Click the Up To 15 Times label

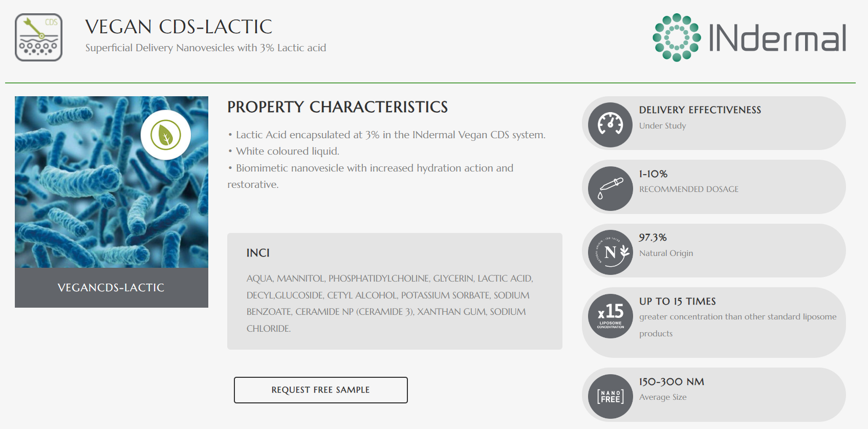tap(677, 302)
